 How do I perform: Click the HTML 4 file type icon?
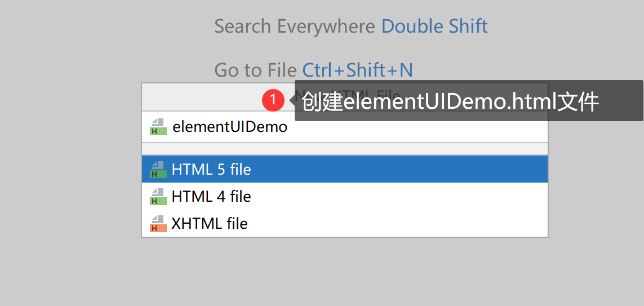click(x=158, y=196)
